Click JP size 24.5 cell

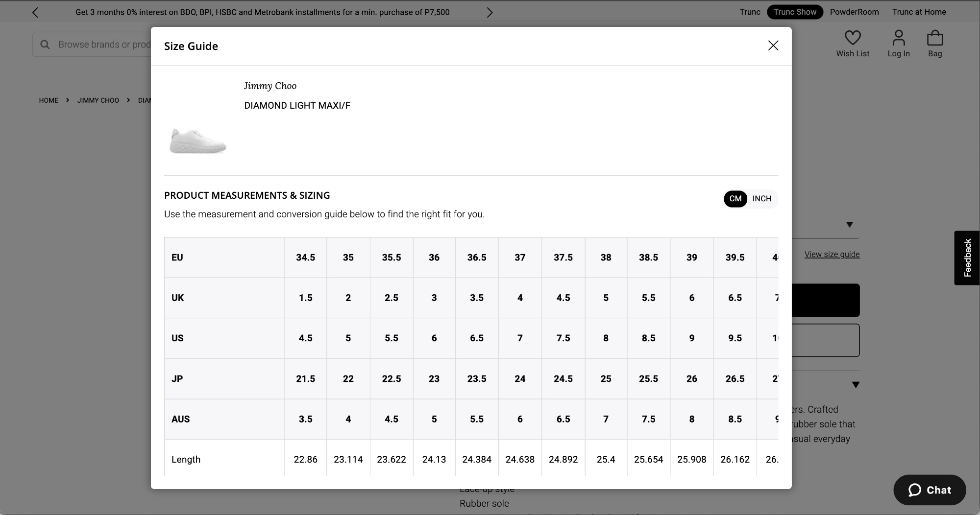coord(563,378)
